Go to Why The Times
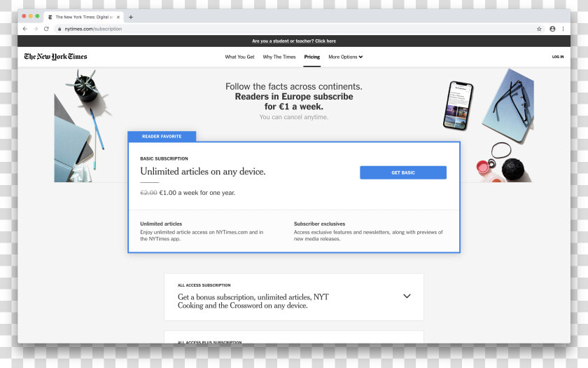This screenshot has height=368, width=588. pyautogui.click(x=279, y=57)
